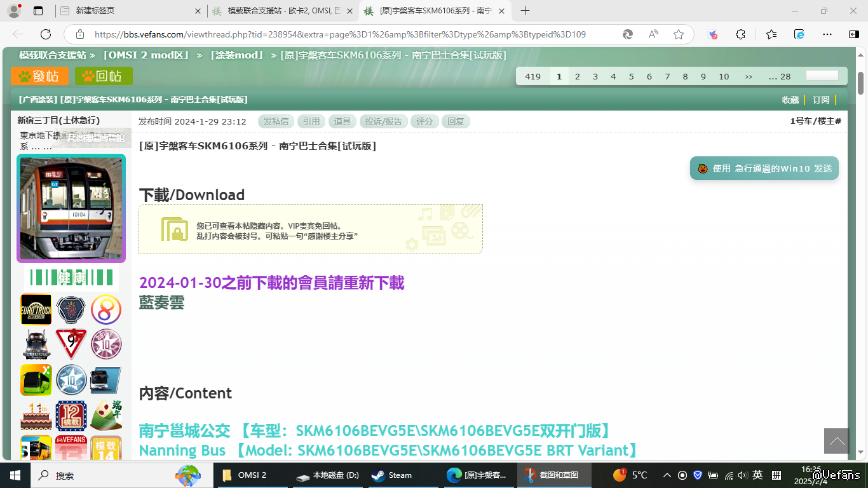Open the browser extensions puzzle icon
The width and height of the screenshot is (868, 488).
pos(740,34)
